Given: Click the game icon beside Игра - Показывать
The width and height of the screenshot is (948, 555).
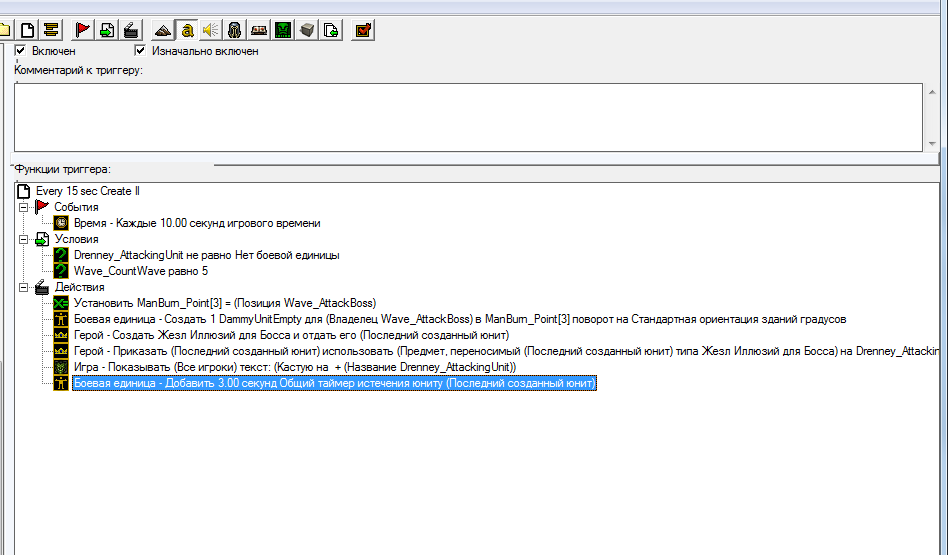Looking at the screenshot, I should pos(61,367).
